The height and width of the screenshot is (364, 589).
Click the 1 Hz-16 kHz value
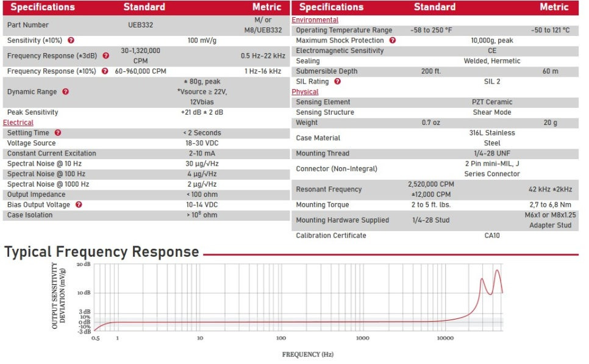pos(263,71)
